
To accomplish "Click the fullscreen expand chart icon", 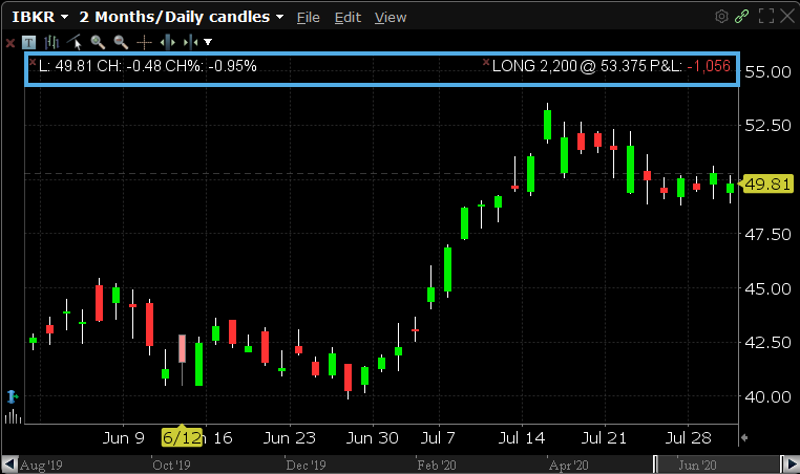I will pyautogui.click(x=766, y=16).
